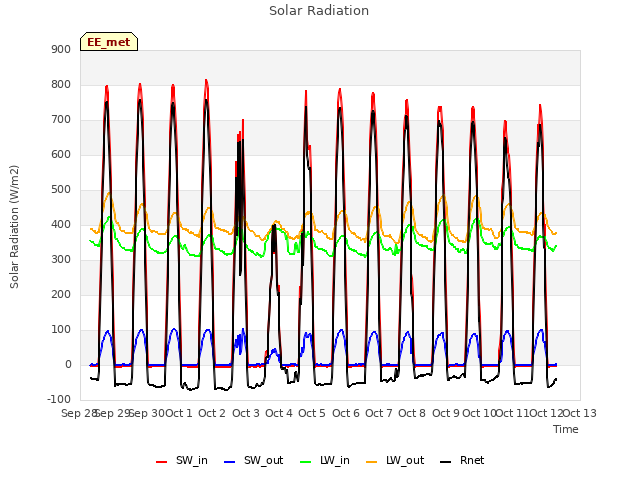Toggle the LW_in legend entry

[325, 460]
